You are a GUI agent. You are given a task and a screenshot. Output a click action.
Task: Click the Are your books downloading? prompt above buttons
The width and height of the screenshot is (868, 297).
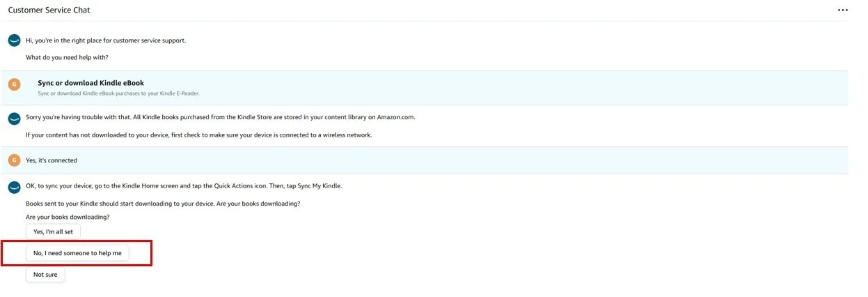coord(68,217)
